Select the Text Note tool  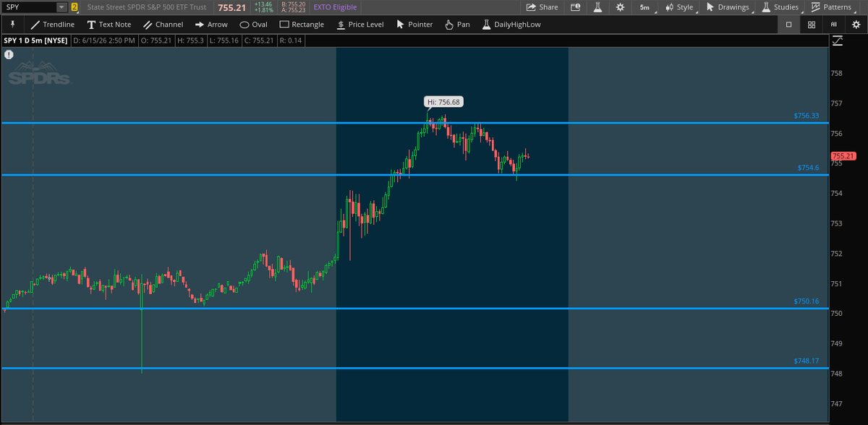(109, 25)
